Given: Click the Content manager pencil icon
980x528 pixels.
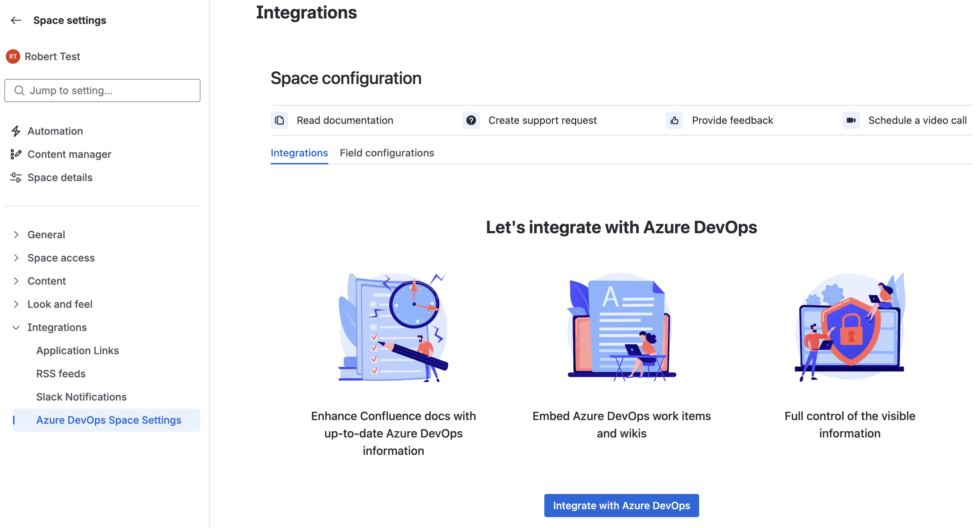Looking at the screenshot, I should [x=16, y=154].
